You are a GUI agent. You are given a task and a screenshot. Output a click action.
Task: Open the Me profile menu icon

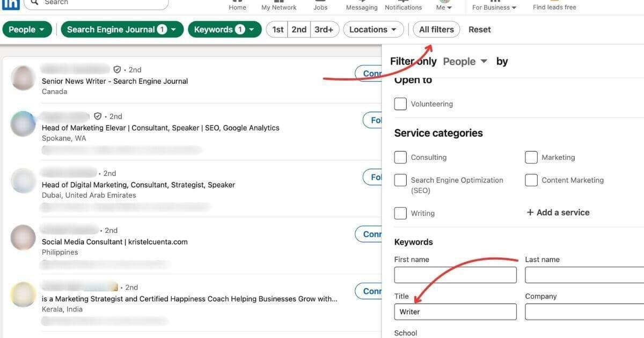[x=442, y=3]
